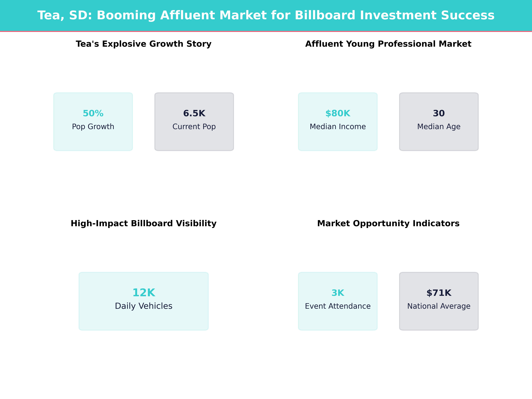Click the $71K figure
Screen dimensions: 532x399
click(439, 293)
